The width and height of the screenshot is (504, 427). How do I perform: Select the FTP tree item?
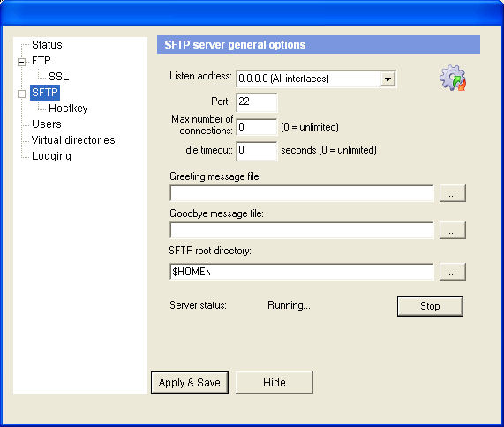(x=41, y=60)
